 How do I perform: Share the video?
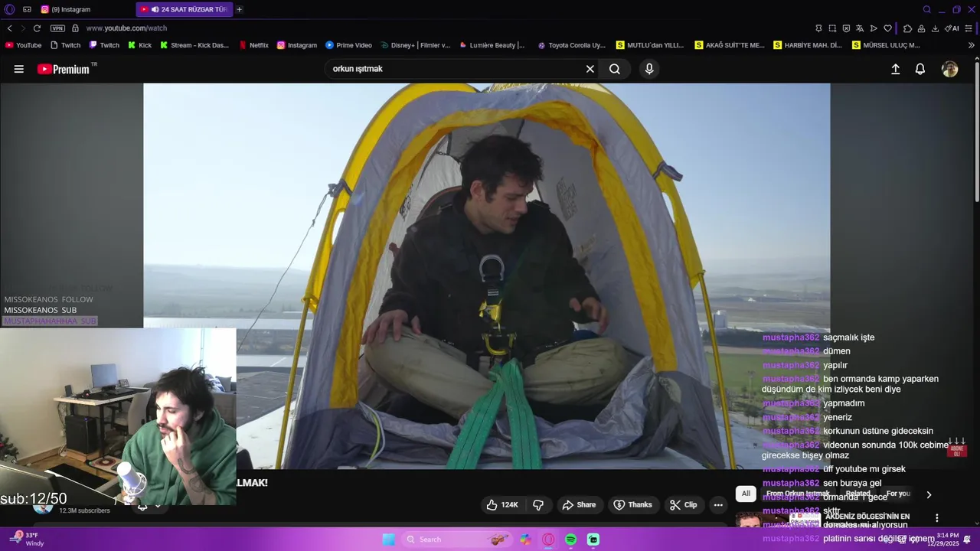click(579, 505)
